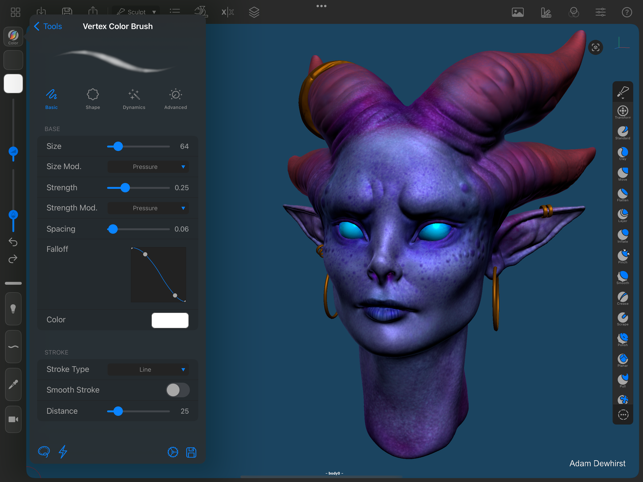Viewport: 643px width, 482px height.
Task: Switch to the Advanced tab
Action: point(176,99)
